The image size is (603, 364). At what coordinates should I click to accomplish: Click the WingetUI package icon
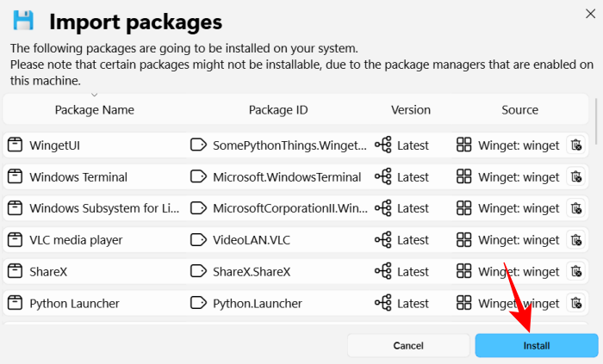click(15, 145)
